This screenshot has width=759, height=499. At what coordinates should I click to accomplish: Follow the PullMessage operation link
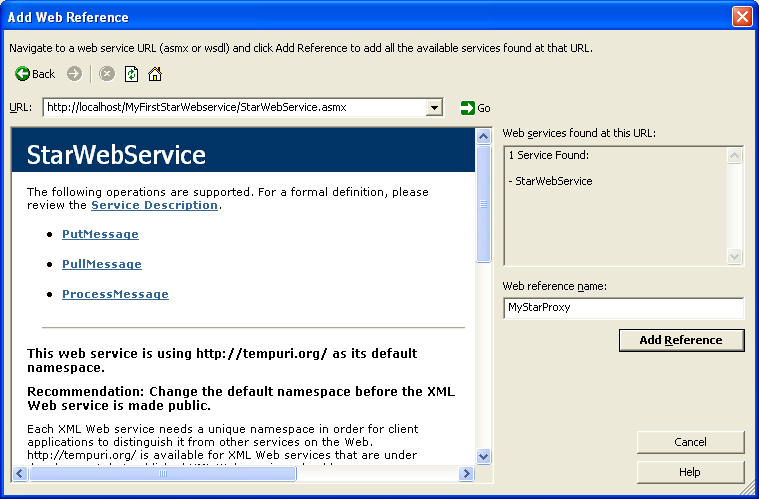101,264
